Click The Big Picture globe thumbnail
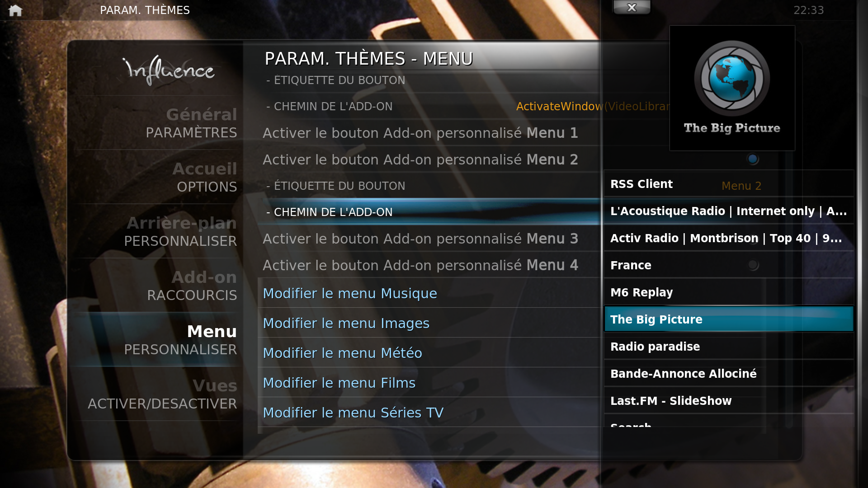The height and width of the screenshot is (488, 868). pos(732,88)
